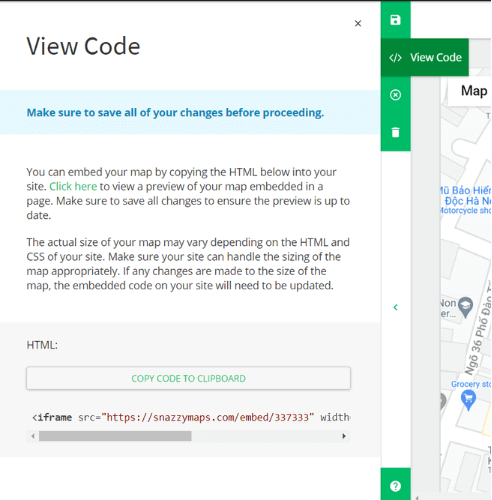492x500 pixels.
Task: Click the code scrollbar left arrow
Action: pyautogui.click(x=33, y=436)
